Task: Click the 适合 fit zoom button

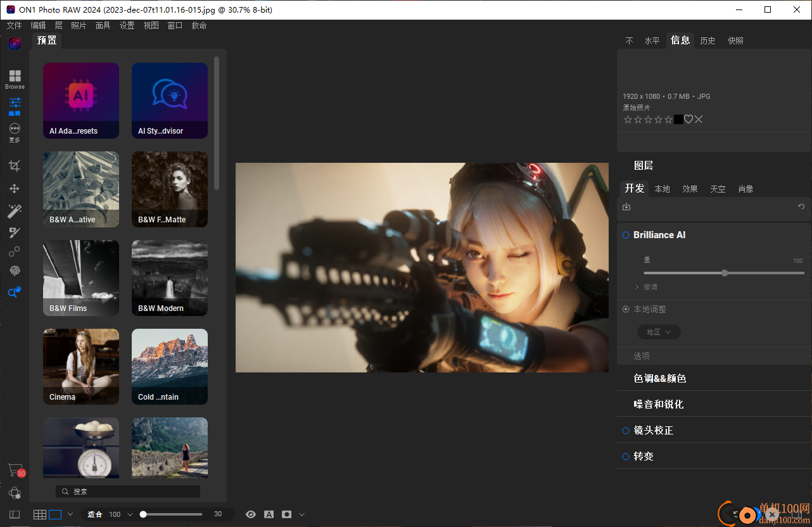Action: pos(94,514)
